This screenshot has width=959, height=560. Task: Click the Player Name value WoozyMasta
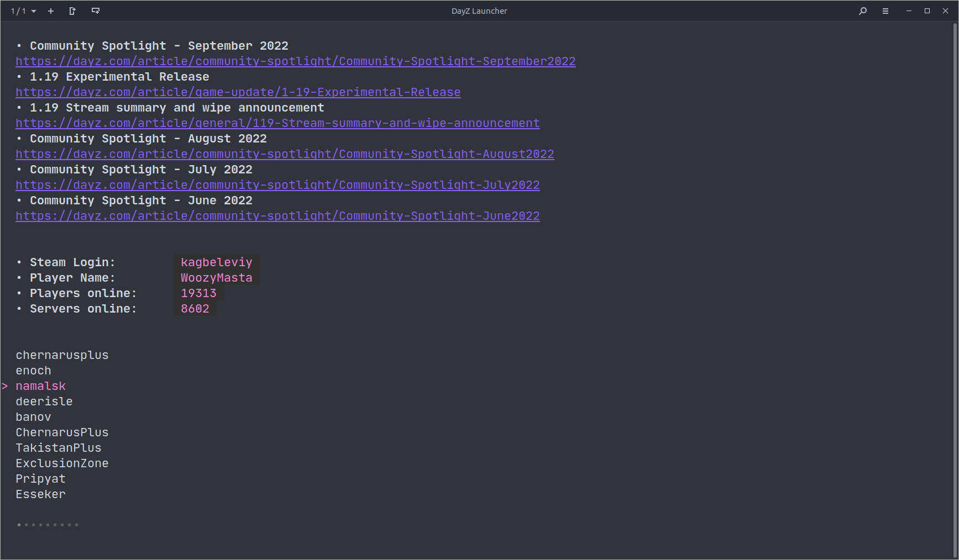click(217, 278)
